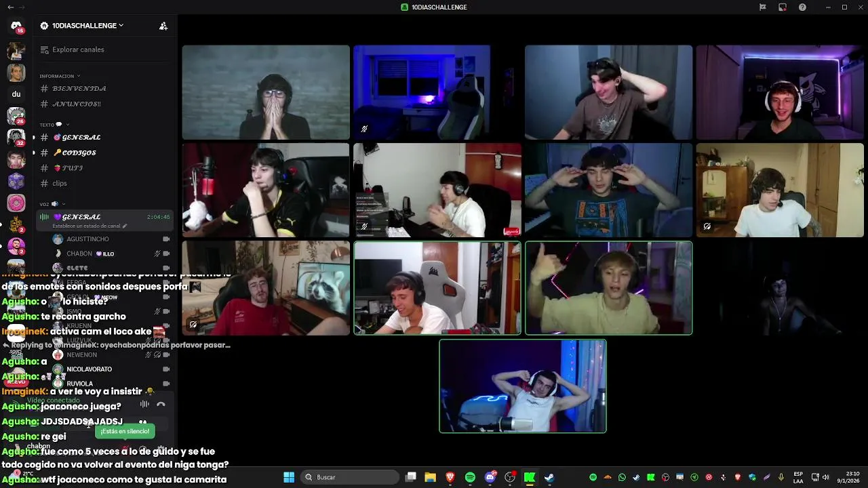The image size is (868, 488).
Task: Open Spotify from the taskbar
Action: point(470,477)
